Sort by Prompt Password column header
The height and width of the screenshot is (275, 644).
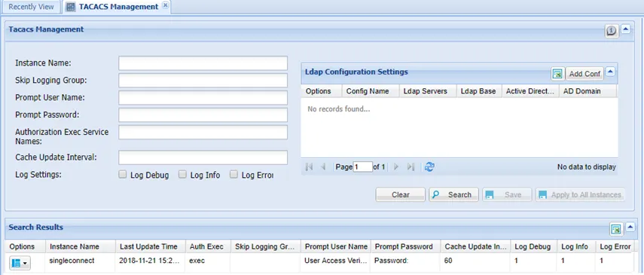[405, 246]
